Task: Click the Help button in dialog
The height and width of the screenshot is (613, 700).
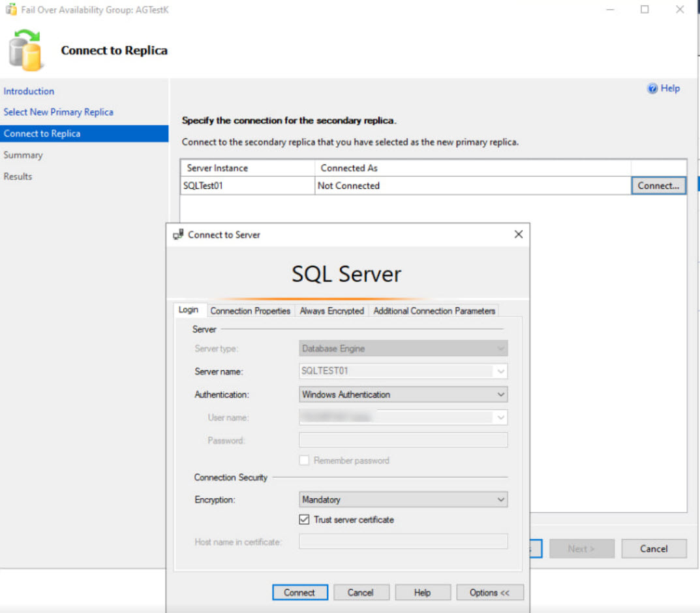Action: (422, 592)
